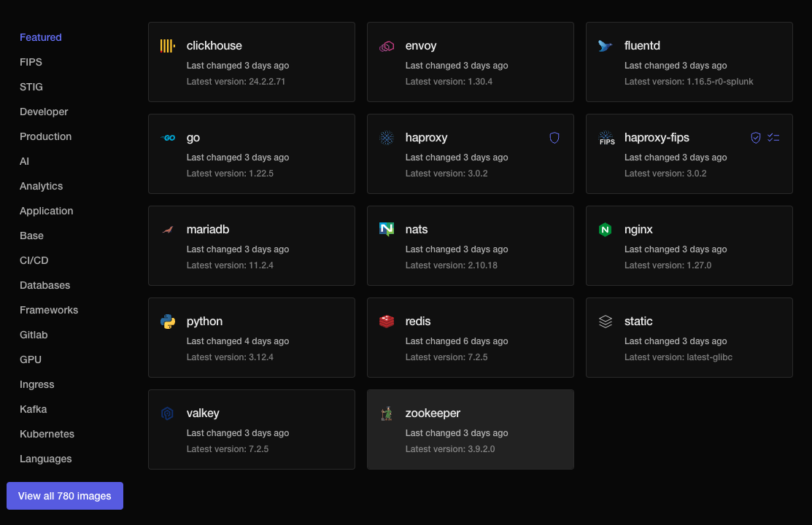Screen dimensions: 812x525
Task: Select the nginx logo icon
Action: (x=605, y=229)
